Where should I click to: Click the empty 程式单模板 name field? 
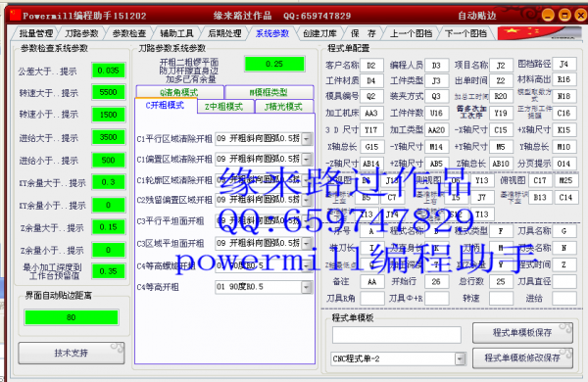(x=396, y=334)
